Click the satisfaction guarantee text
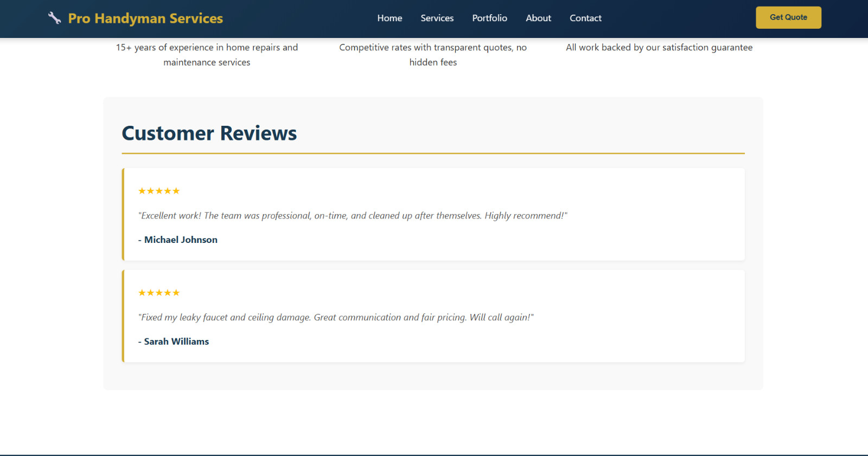868x456 pixels. pos(659,48)
